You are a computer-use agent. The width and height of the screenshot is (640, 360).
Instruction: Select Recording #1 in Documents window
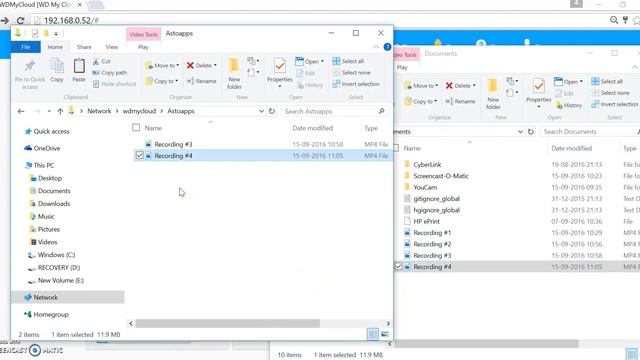coord(432,233)
